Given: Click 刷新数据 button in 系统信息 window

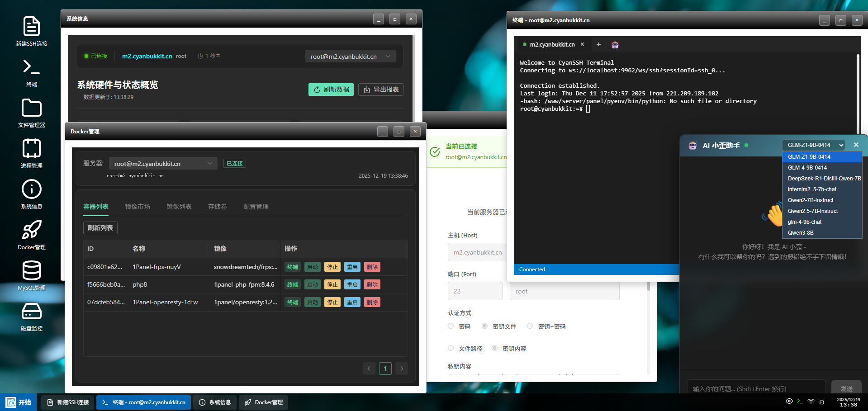Looking at the screenshot, I should click(331, 90).
